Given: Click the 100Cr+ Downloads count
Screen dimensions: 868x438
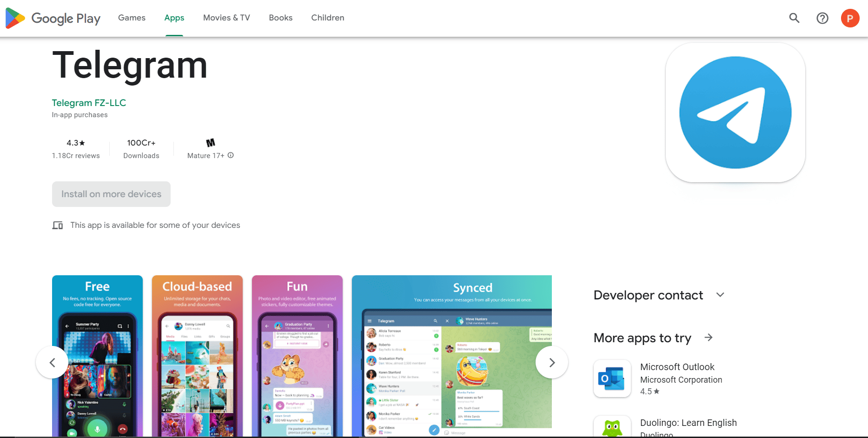Looking at the screenshot, I should 141,143.
